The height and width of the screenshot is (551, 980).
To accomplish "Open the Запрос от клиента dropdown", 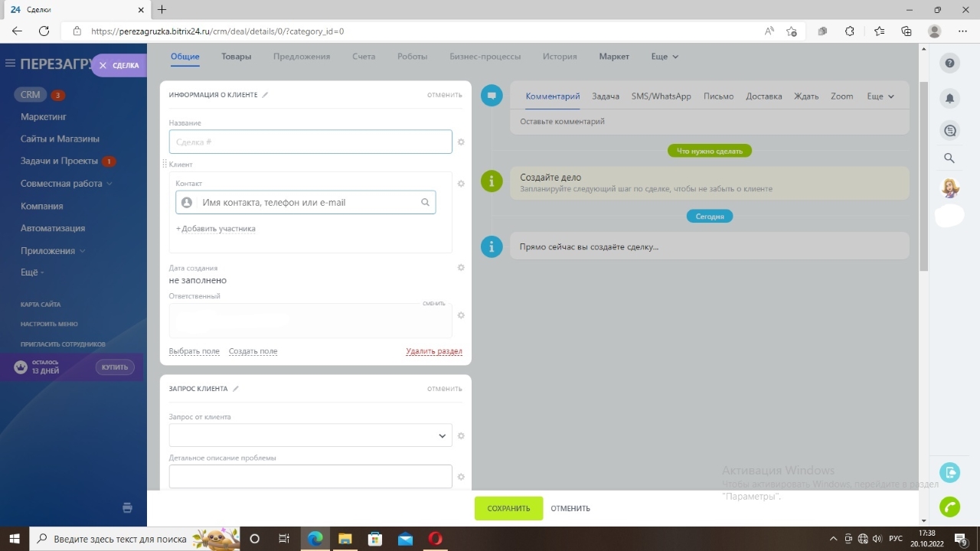I will (310, 435).
